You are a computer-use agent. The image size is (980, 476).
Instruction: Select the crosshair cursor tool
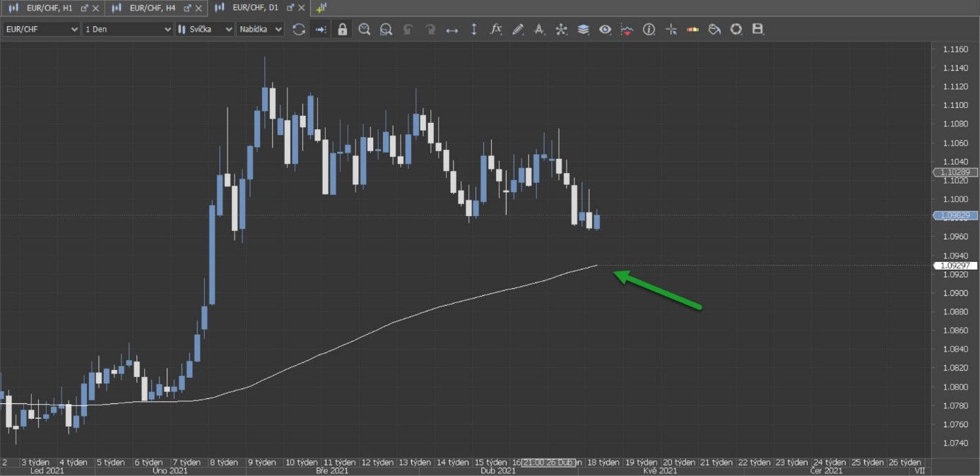(x=671, y=29)
